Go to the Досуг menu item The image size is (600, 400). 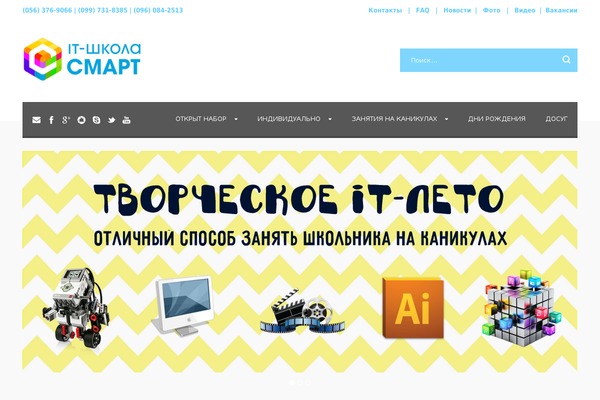(x=556, y=119)
